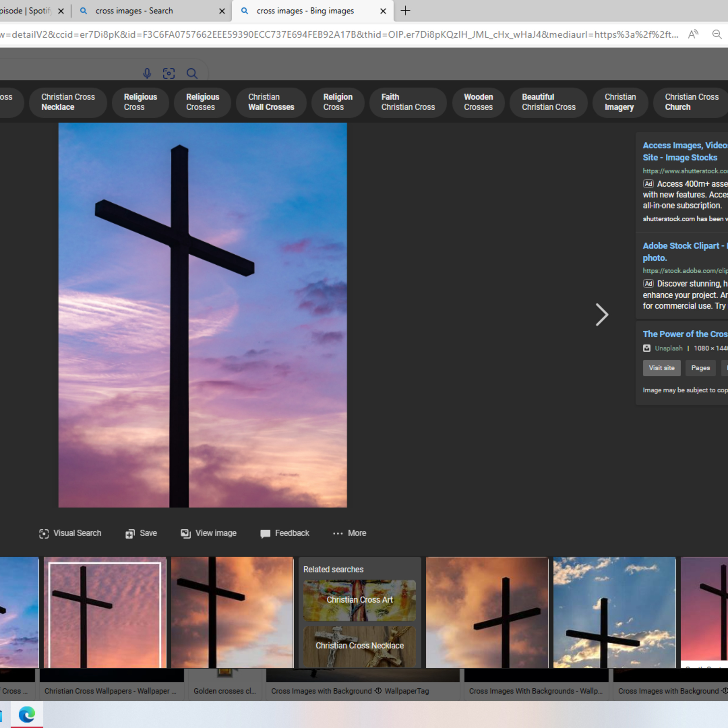
Task: Click the zoom out magnifier in address bar
Action: tap(717, 34)
